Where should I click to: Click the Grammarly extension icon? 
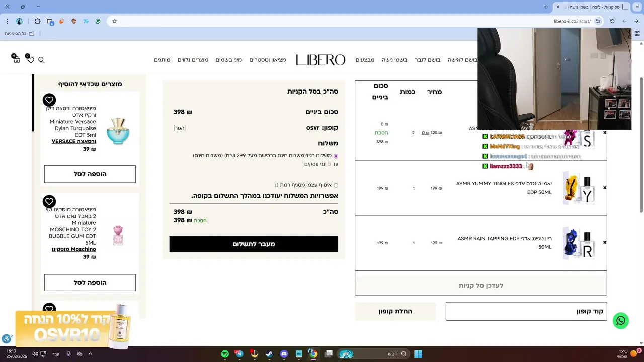pos(98,21)
